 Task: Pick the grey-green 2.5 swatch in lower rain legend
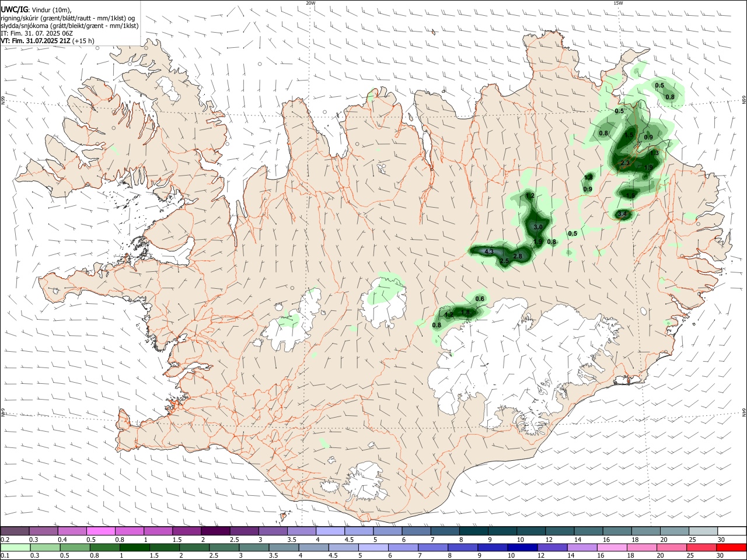point(224,548)
